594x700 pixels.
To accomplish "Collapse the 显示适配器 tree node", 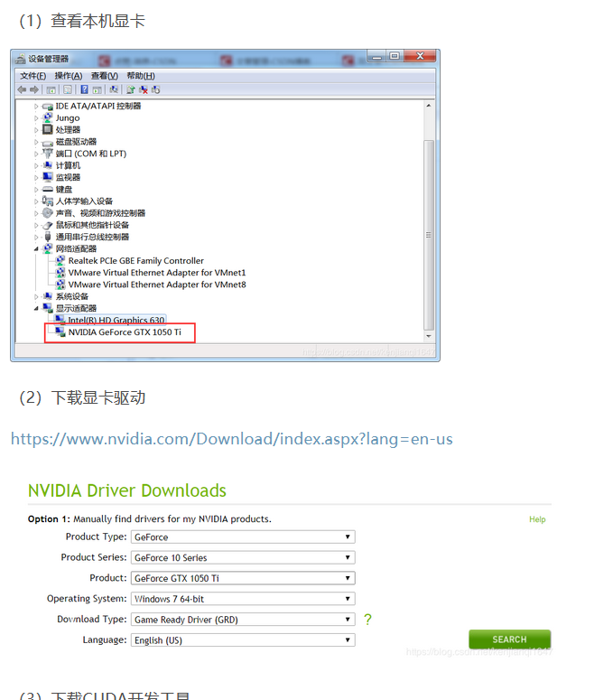I will (x=36, y=309).
